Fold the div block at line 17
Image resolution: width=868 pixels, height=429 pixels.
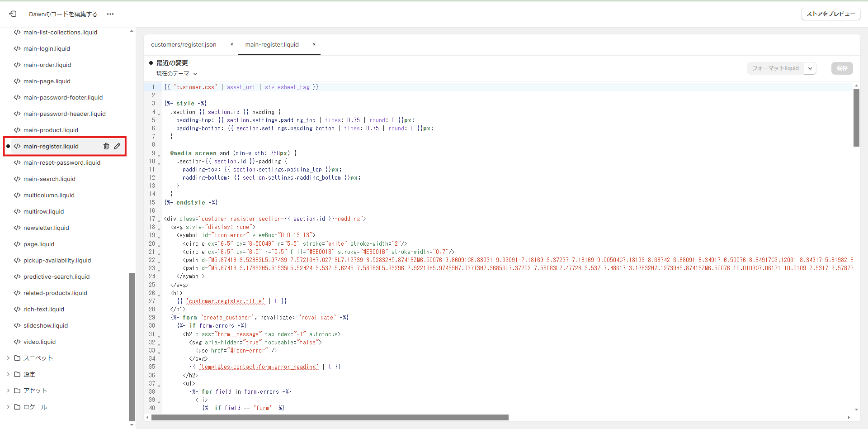point(159,220)
